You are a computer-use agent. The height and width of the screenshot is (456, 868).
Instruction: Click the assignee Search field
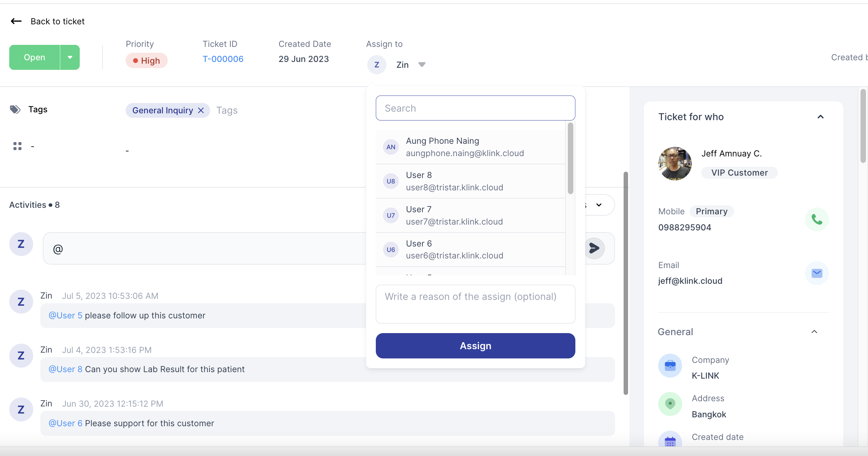475,108
